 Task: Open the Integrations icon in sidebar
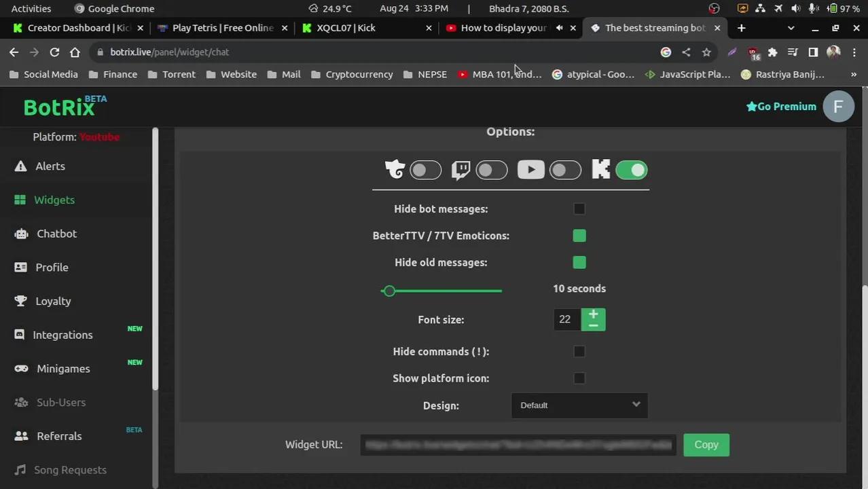[20, 335]
